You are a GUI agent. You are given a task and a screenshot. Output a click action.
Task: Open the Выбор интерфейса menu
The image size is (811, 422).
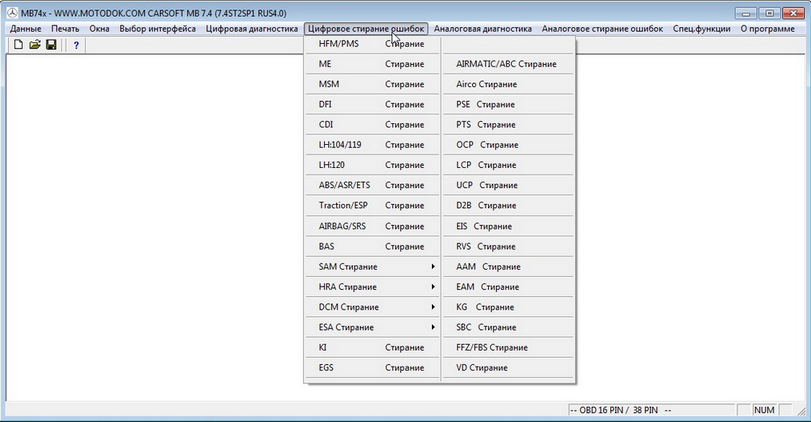[x=157, y=29]
